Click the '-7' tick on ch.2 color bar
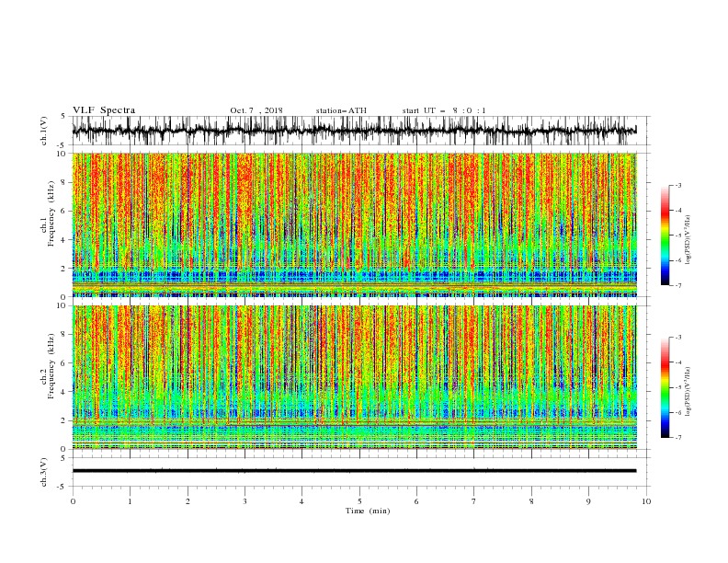The width and height of the screenshot is (728, 563). tap(677, 438)
